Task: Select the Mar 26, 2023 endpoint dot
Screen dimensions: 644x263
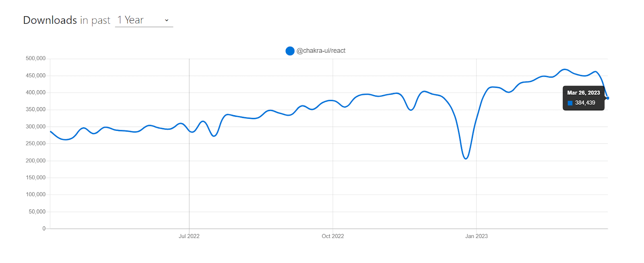Action: tap(607, 98)
